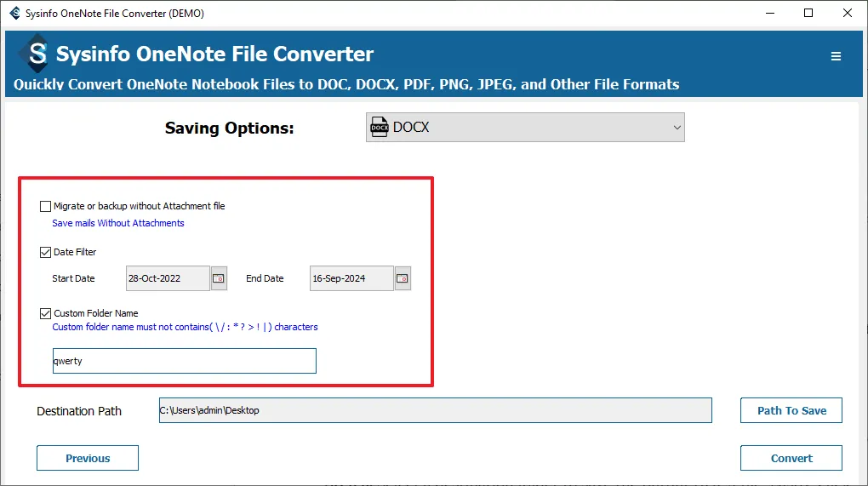Click 'Save mails Without Attachments' text
Image resolution: width=868 pixels, height=486 pixels.
pyautogui.click(x=118, y=223)
